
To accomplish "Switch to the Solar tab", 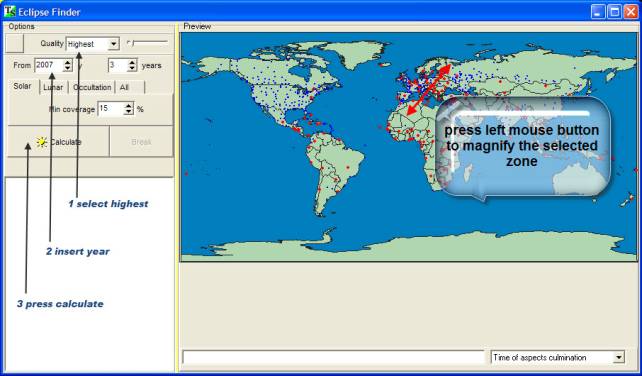I will (x=23, y=86).
